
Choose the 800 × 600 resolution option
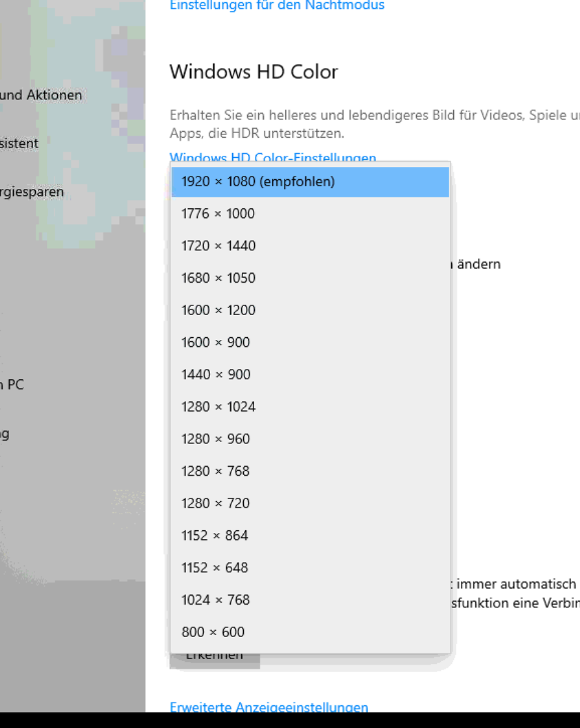310,632
